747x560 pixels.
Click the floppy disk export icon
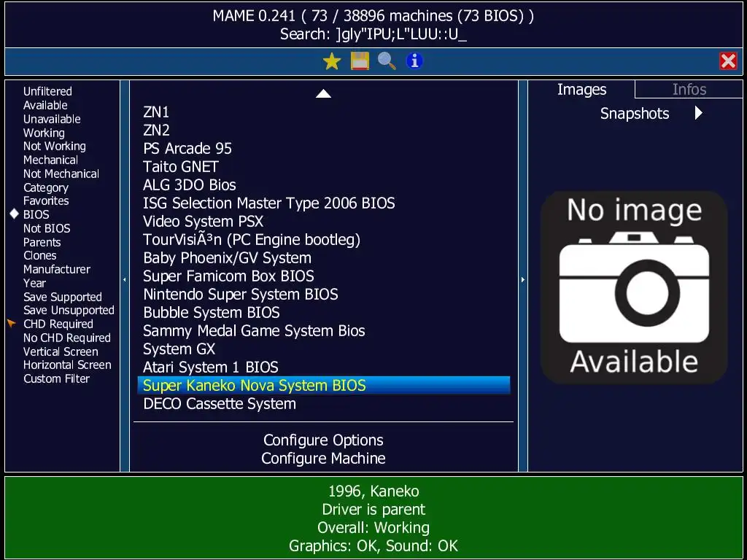pyautogui.click(x=360, y=61)
